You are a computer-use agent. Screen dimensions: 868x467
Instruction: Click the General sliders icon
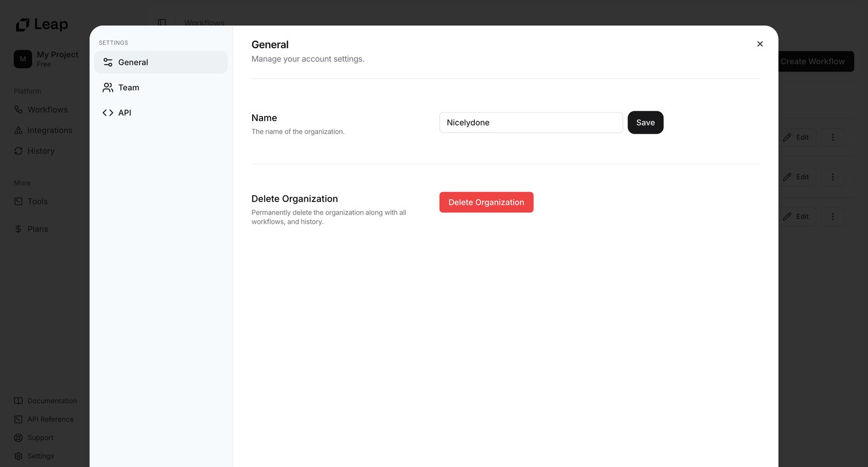[108, 62]
